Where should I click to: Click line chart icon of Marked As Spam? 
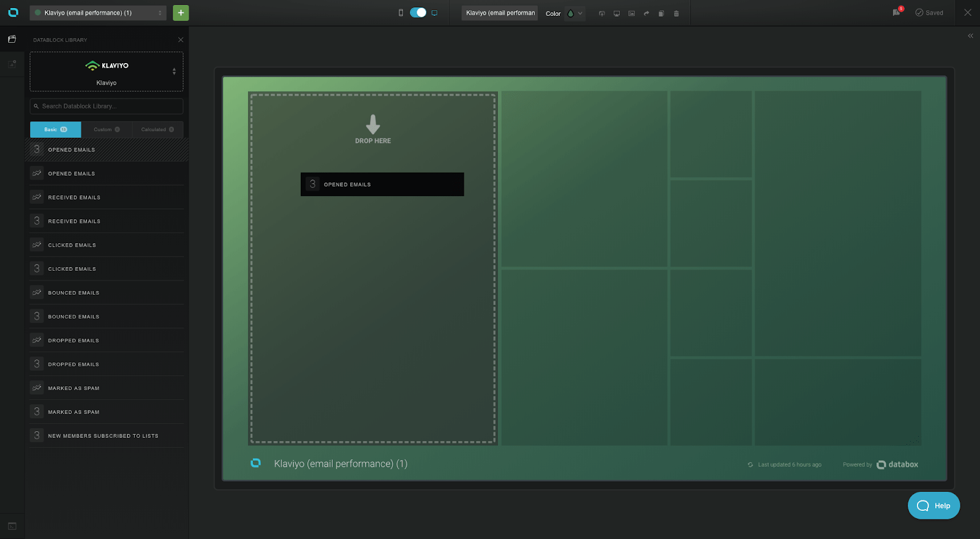click(37, 388)
